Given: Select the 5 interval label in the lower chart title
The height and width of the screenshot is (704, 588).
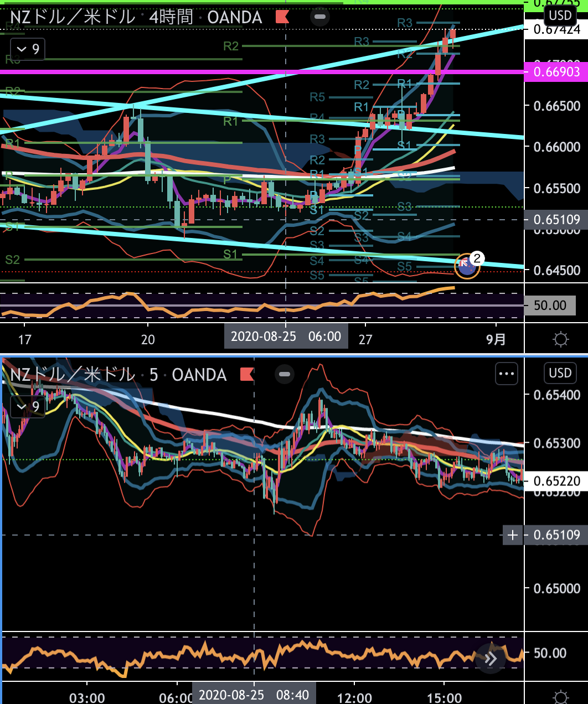Looking at the screenshot, I should coord(154,375).
